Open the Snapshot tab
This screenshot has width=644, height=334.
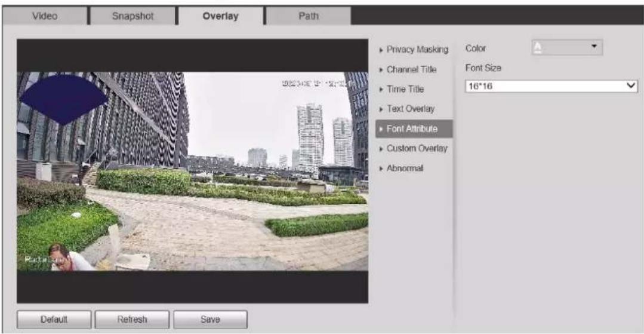(x=133, y=16)
